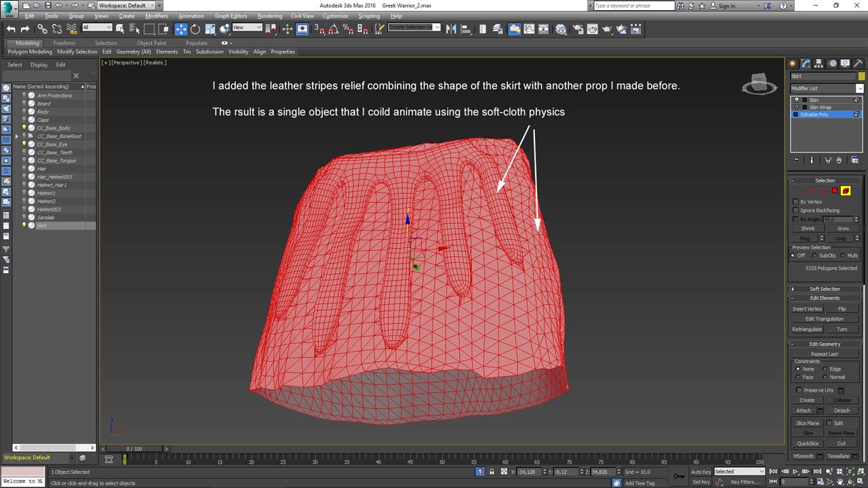The width and height of the screenshot is (868, 488).
Task: Enable the Ignore Backfacing checkbox
Action: coord(795,210)
